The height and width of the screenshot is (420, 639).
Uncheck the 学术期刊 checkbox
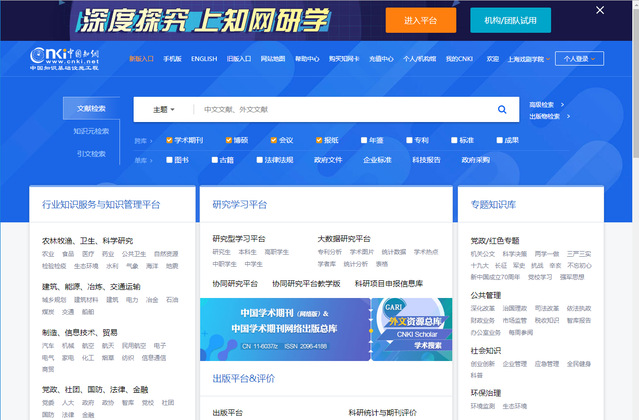(169, 140)
